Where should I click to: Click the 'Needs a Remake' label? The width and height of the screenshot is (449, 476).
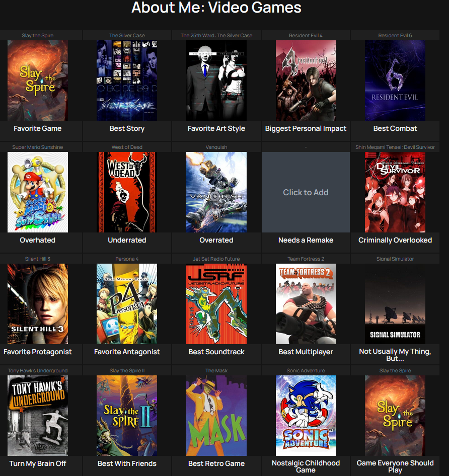pos(306,240)
